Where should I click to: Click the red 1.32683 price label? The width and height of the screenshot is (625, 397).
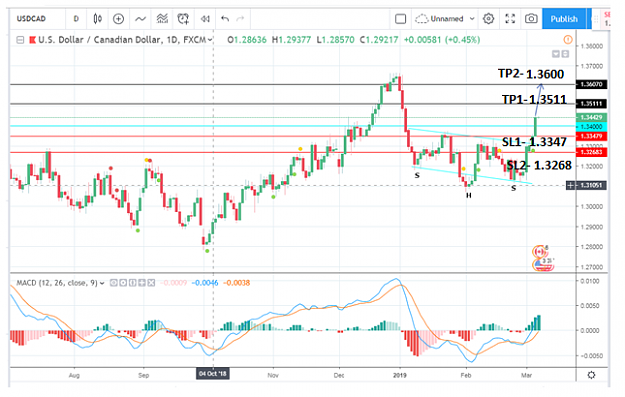click(592, 152)
